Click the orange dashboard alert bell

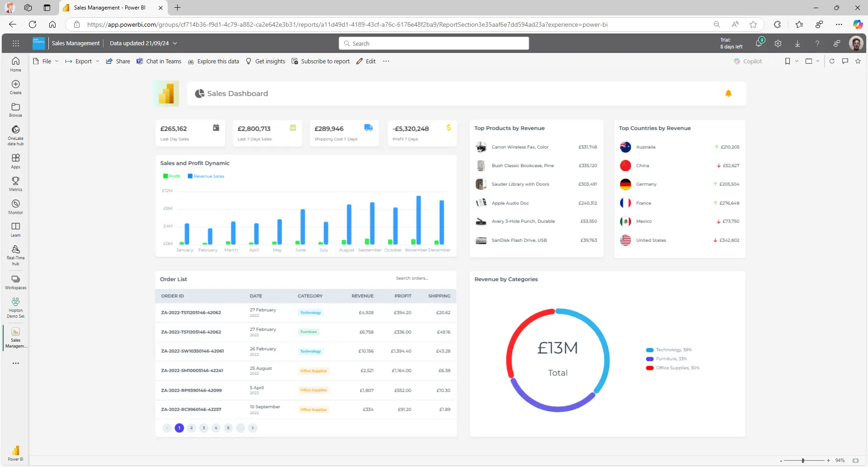(728, 93)
